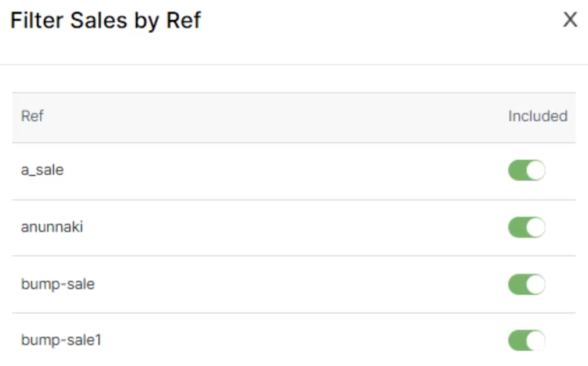Turn off the anunnaki Included switch
Image resolution: width=588 pixels, height=366 pixels.
tap(526, 227)
